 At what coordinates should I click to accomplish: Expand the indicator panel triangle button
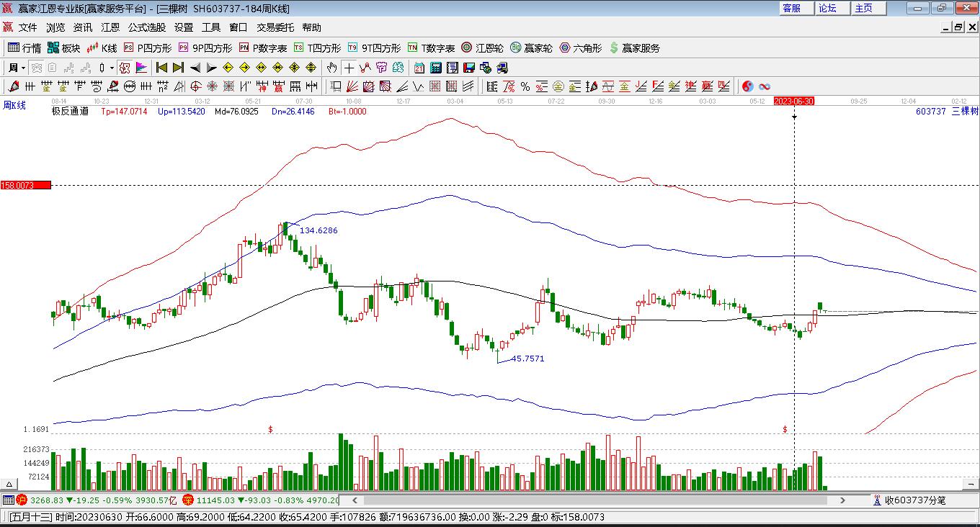(x=9, y=485)
